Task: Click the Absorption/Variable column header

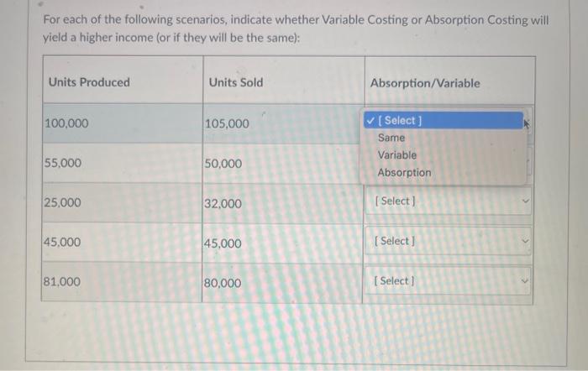Action: (425, 83)
